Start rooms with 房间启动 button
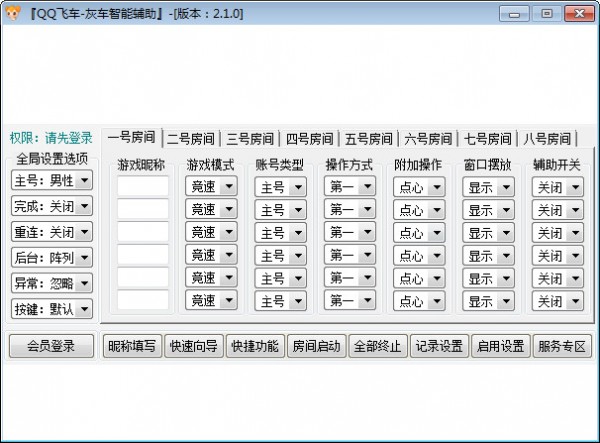Viewport: 600px width, 443px height. click(316, 346)
